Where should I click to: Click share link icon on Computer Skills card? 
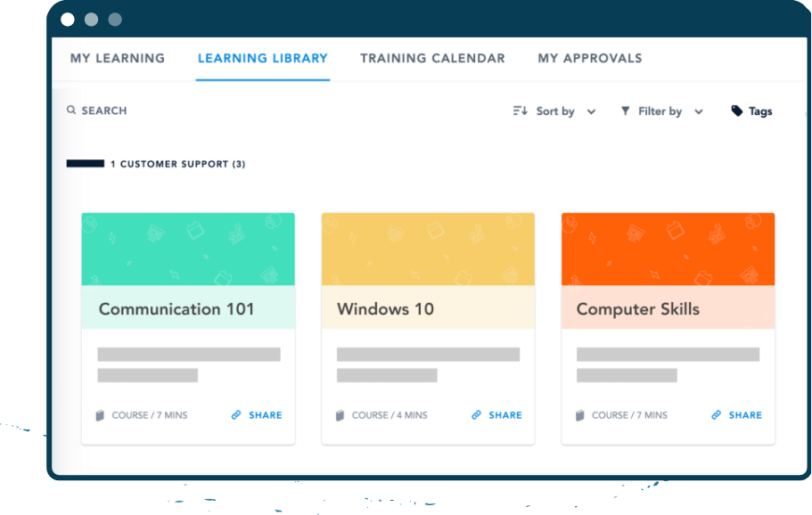click(716, 414)
